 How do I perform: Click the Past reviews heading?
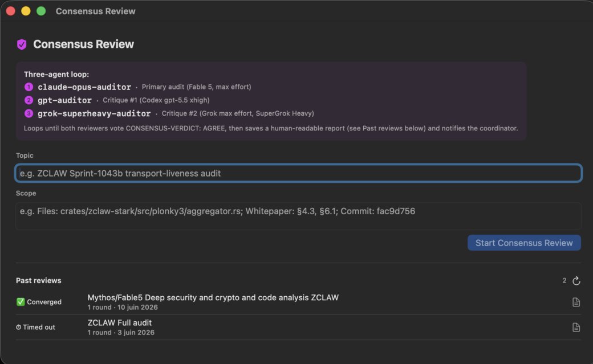tap(39, 280)
